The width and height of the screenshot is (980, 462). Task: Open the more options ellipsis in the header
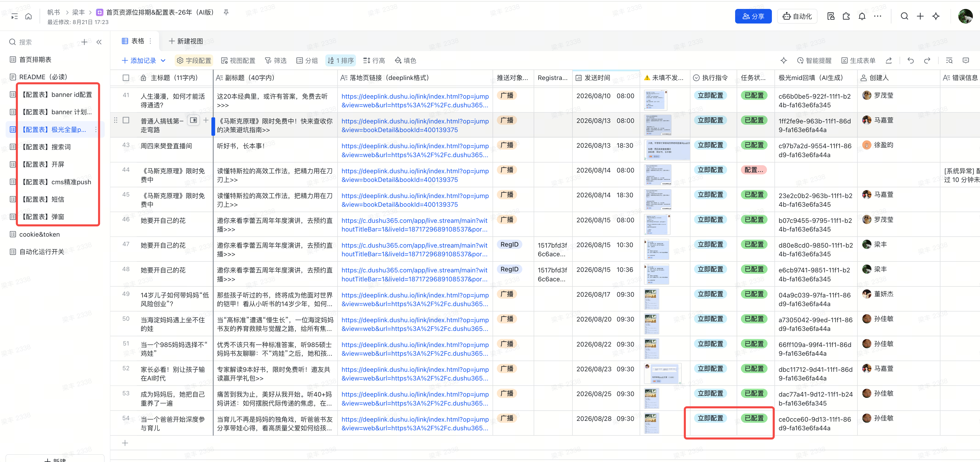pos(878,16)
